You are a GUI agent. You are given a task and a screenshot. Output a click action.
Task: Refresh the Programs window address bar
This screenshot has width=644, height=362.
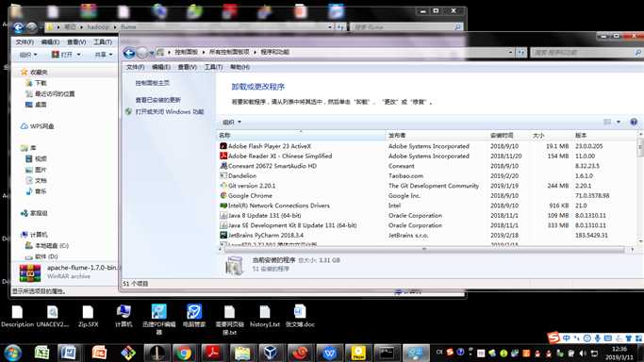[x=521, y=53]
